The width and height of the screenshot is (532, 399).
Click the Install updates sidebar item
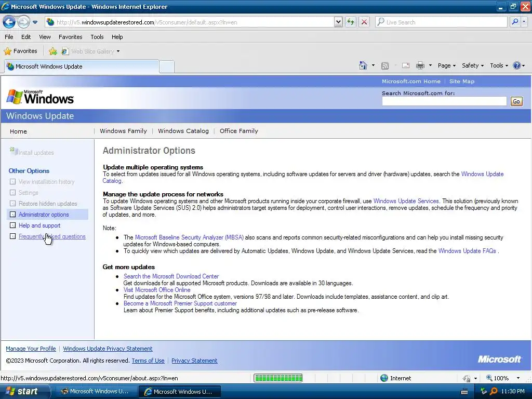[x=32, y=152]
